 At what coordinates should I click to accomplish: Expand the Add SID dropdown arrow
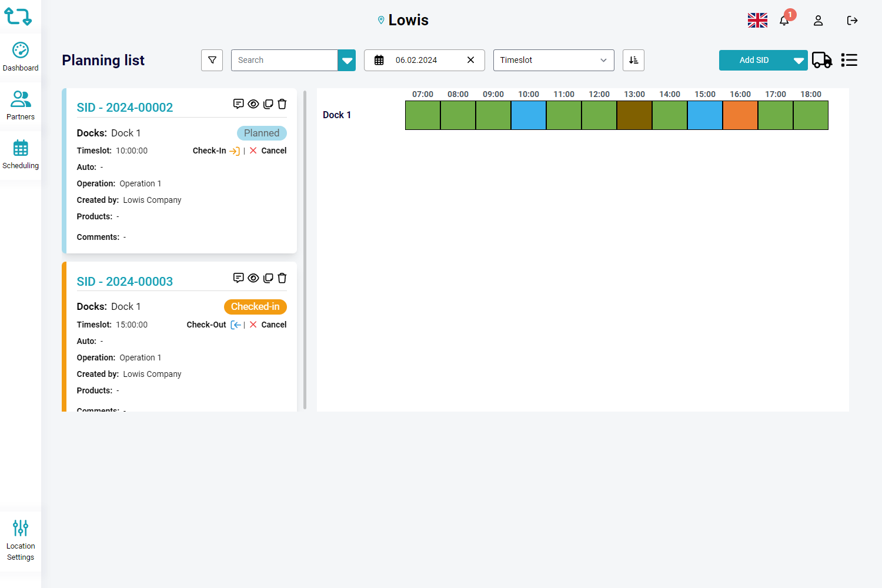[799, 60]
